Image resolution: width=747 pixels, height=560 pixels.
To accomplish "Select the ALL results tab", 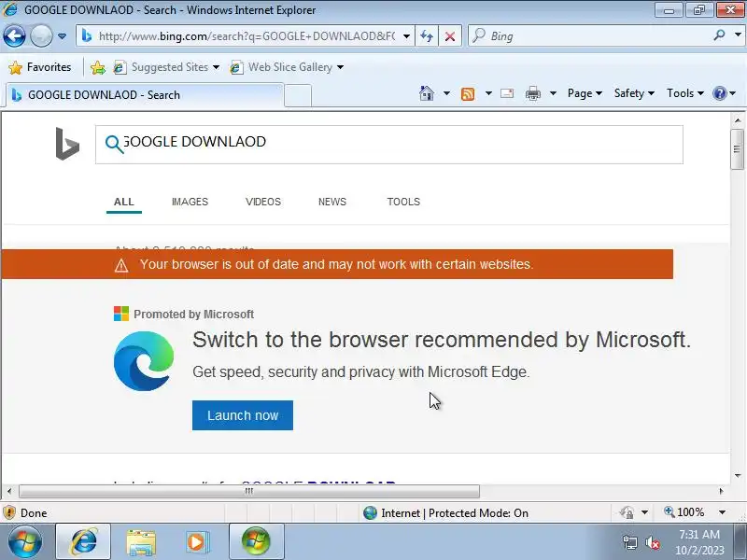I will click(x=124, y=202).
